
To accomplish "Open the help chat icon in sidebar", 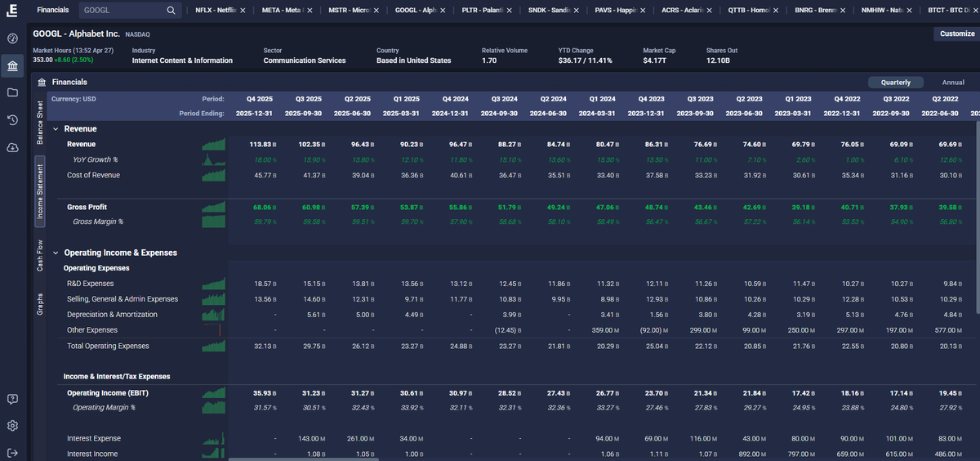I will click(12, 399).
